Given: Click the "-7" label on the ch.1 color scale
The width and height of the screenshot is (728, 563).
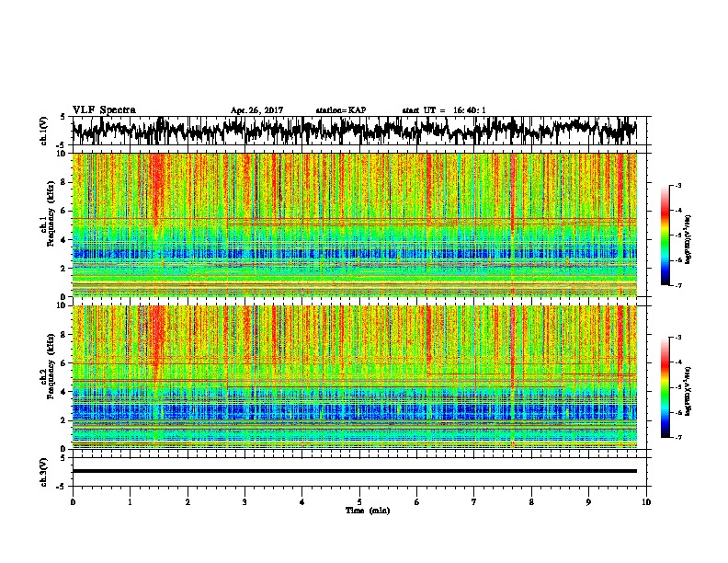Looking at the screenshot, I should (677, 285).
